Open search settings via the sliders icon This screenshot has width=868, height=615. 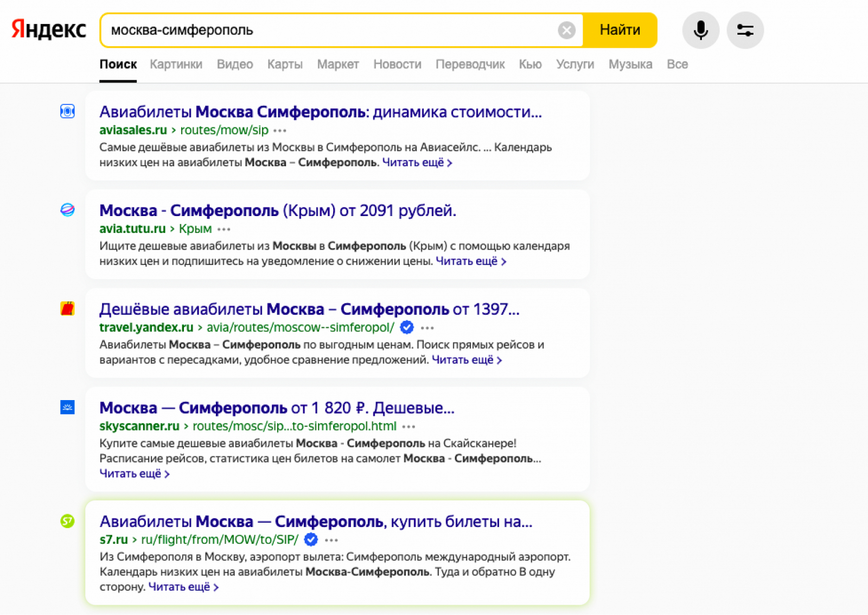(745, 30)
